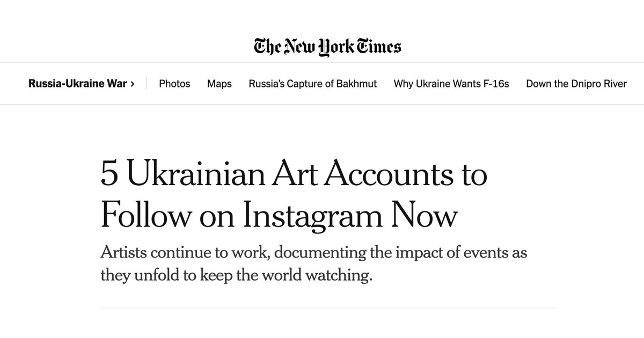Expand the Russia-Ukraine War chevron arrow

(x=133, y=84)
